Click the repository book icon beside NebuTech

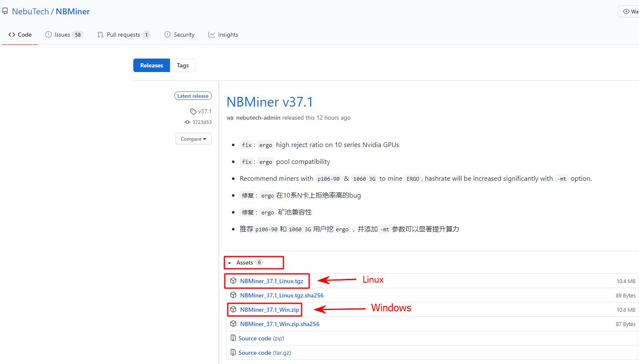click(x=5, y=11)
